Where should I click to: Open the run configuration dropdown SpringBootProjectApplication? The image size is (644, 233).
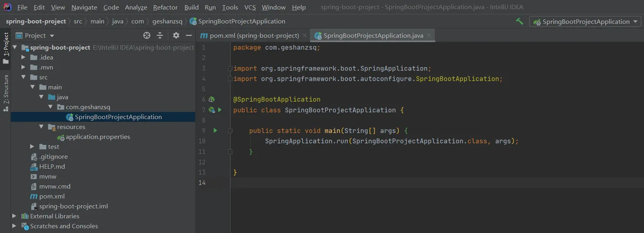coord(585,21)
